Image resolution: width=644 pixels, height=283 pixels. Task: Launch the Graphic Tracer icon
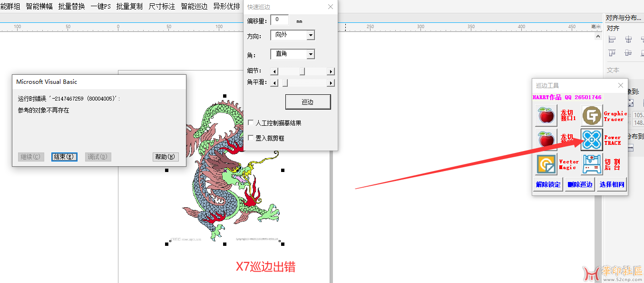pos(592,116)
